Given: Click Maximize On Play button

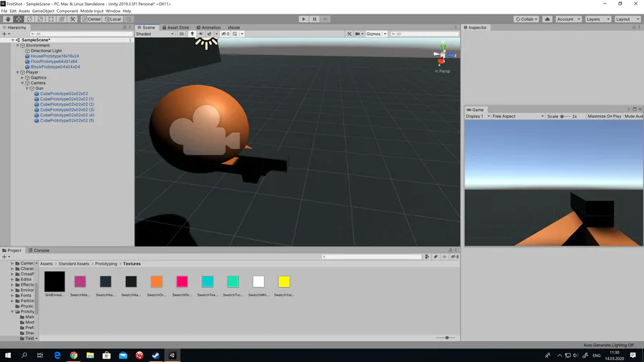Looking at the screenshot, I should click(604, 116).
